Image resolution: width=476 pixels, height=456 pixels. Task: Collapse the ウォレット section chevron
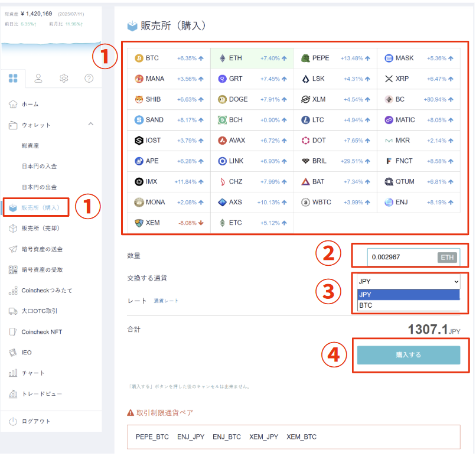click(91, 124)
